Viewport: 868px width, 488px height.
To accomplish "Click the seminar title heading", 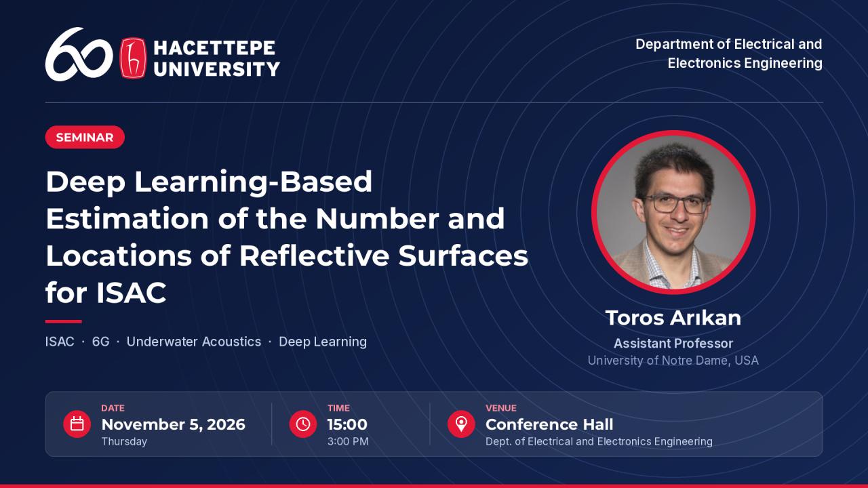I will (x=287, y=237).
